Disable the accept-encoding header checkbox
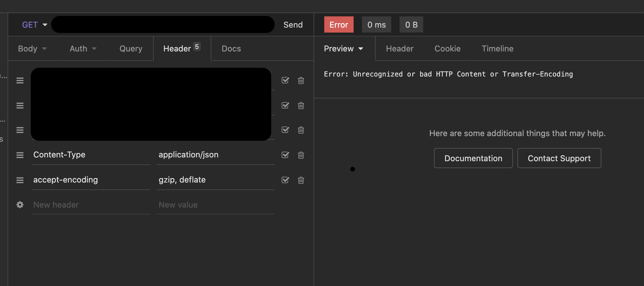This screenshot has height=286, width=644. [x=285, y=180]
